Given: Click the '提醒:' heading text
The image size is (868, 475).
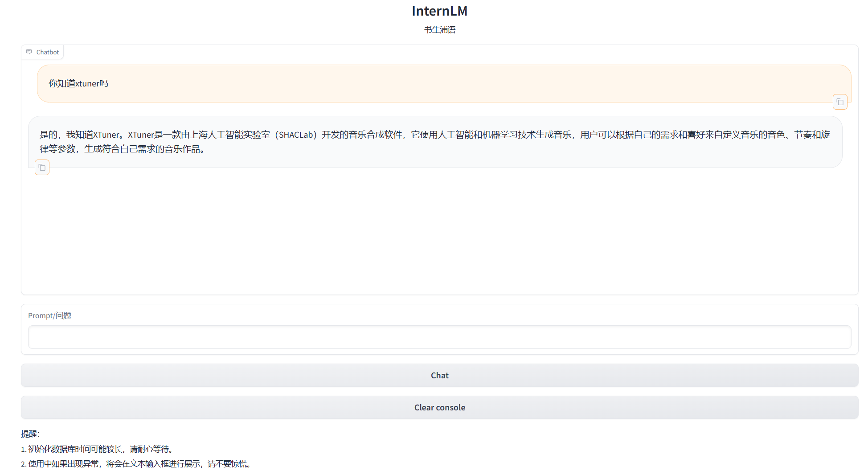Looking at the screenshot, I should (30, 434).
